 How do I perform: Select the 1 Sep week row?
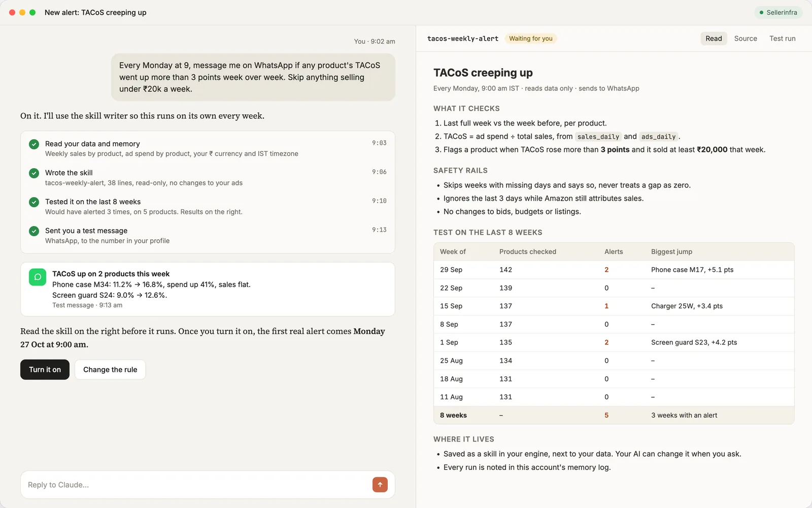614,342
